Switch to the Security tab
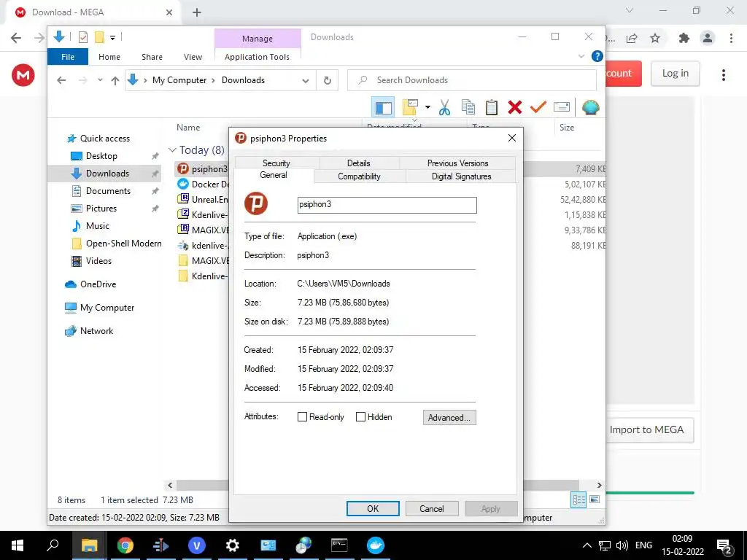This screenshot has width=747, height=560. [276, 163]
